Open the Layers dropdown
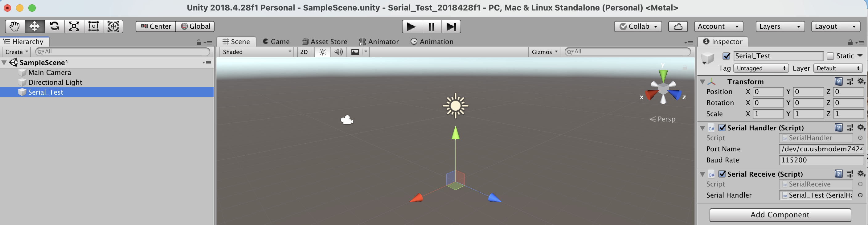This screenshot has height=225, width=868. tap(780, 26)
